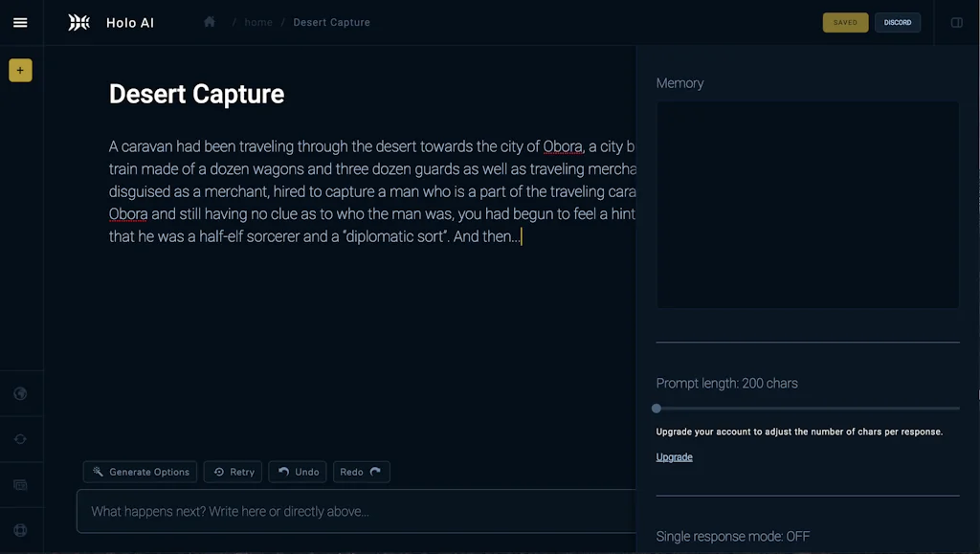Toggle the side panel icon at top right
The width and height of the screenshot is (980, 554).
click(x=957, y=22)
